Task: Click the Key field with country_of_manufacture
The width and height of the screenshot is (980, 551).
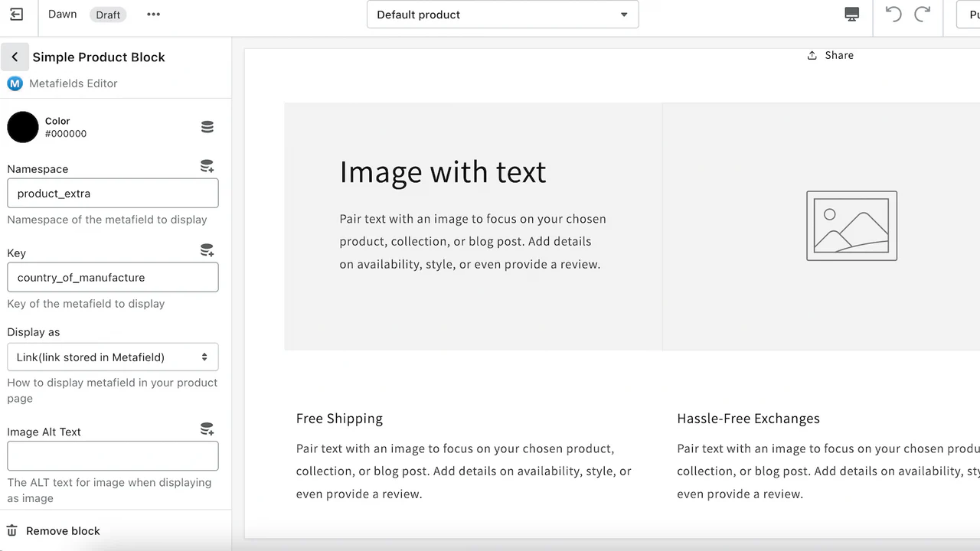Action: [x=113, y=278]
